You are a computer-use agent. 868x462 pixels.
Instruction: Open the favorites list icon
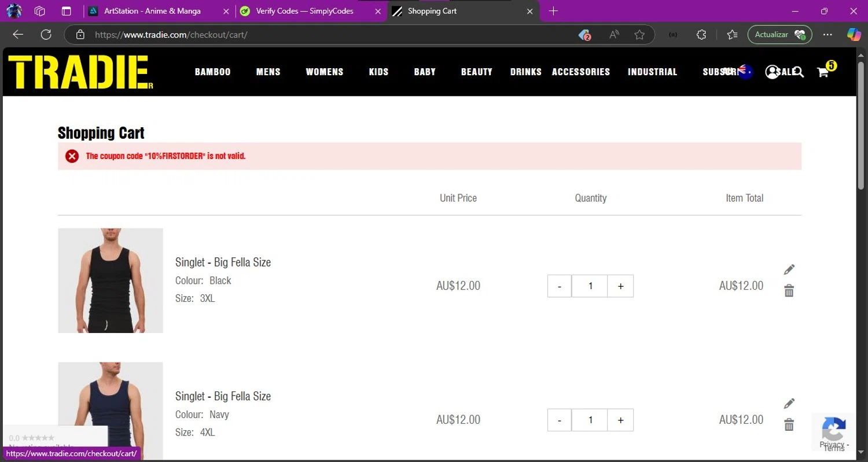732,35
